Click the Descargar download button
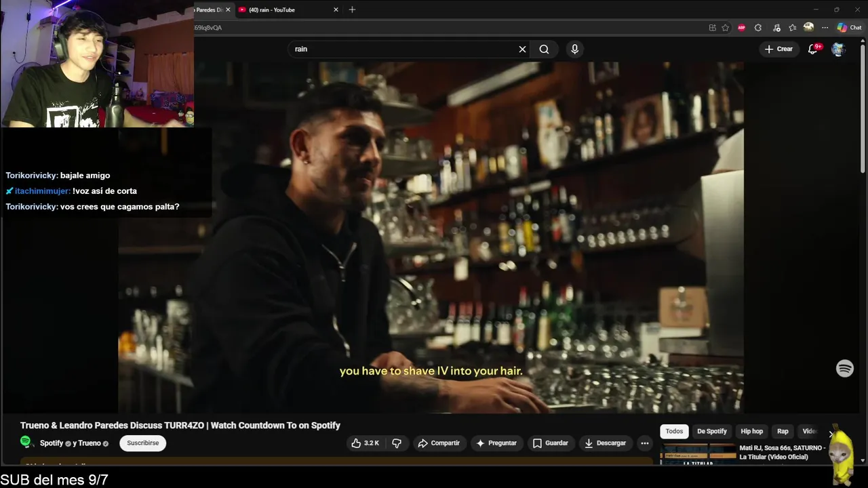Viewport: 868px width, 488px height. tap(605, 443)
